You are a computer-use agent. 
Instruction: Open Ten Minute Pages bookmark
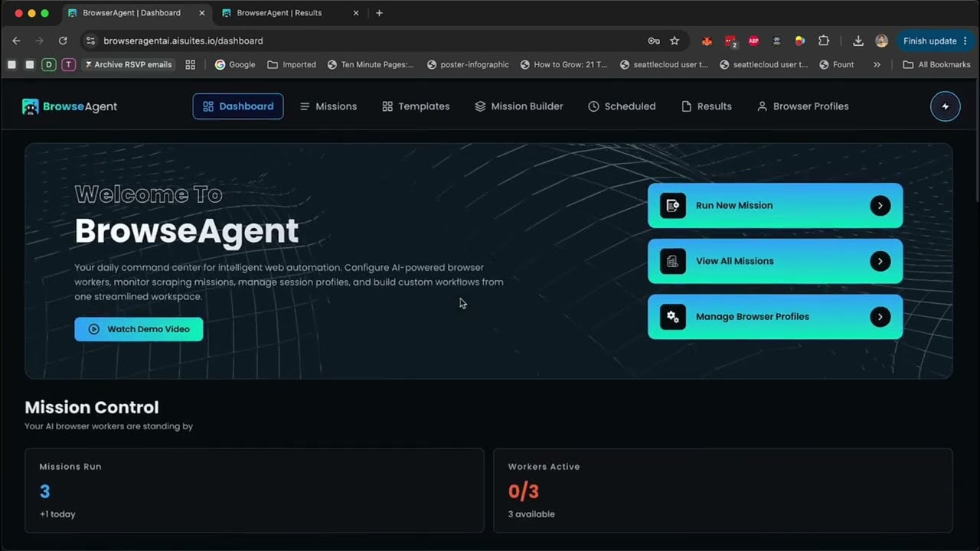371,64
